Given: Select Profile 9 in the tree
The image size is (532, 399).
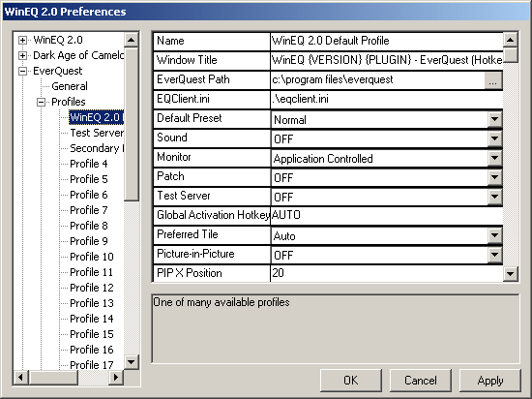Looking at the screenshot, I should pos(89,241).
